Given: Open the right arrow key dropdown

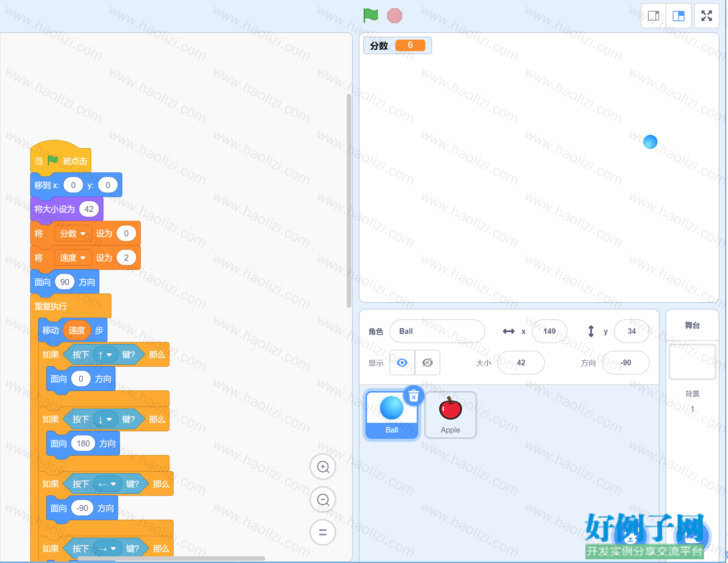Looking at the screenshot, I should [x=107, y=549].
